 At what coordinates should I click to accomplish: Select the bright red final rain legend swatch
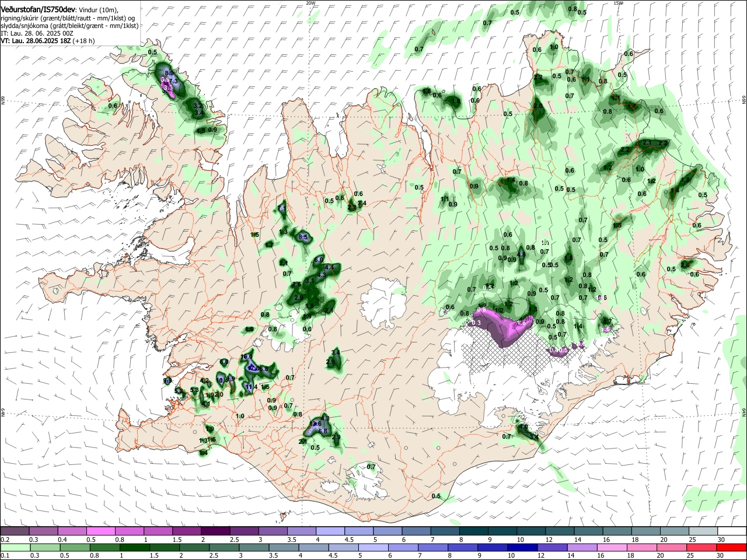tap(731, 548)
